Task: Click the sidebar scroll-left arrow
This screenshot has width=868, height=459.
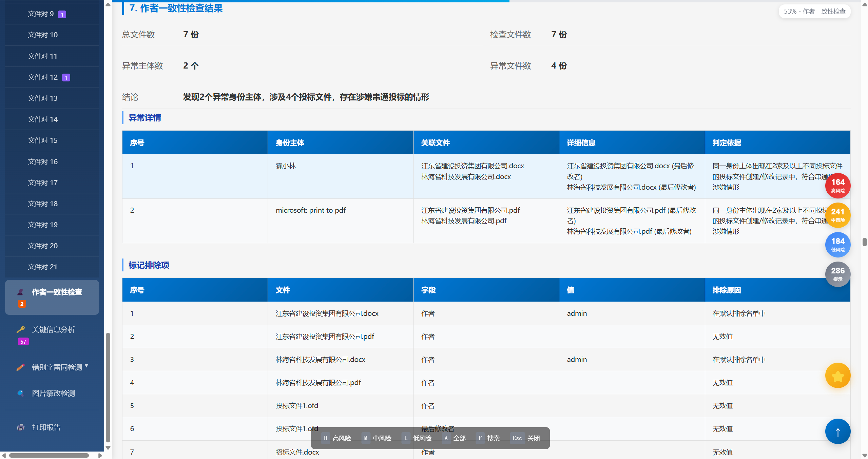Action: pos(4,455)
